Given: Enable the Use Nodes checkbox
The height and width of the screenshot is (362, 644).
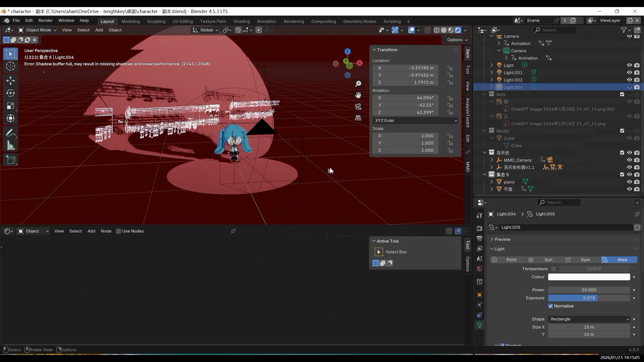Looking at the screenshot, I should (x=118, y=231).
